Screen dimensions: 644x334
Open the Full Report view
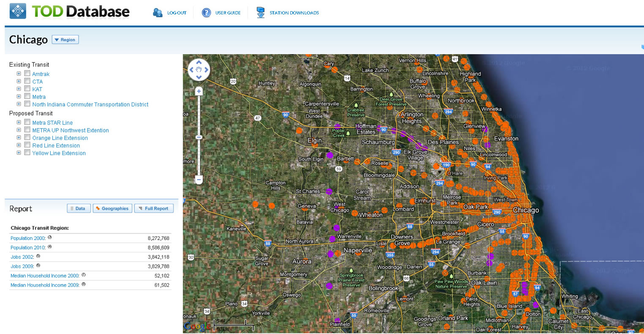pyautogui.click(x=154, y=208)
